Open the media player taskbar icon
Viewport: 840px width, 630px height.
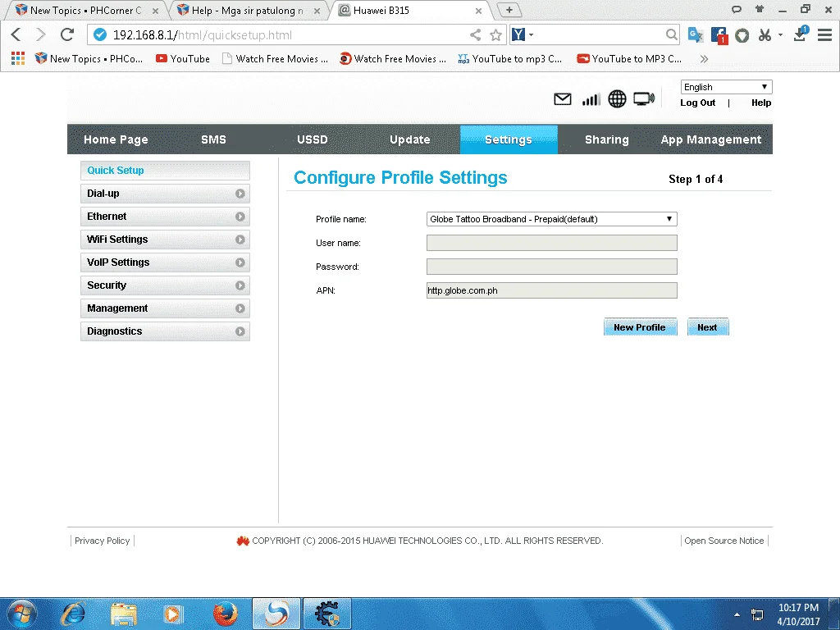click(172, 614)
